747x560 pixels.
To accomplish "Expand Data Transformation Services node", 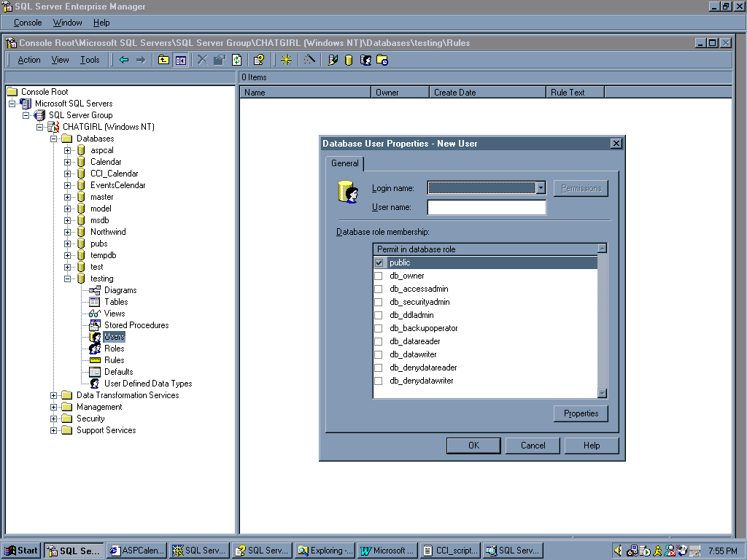I will click(53, 395).
